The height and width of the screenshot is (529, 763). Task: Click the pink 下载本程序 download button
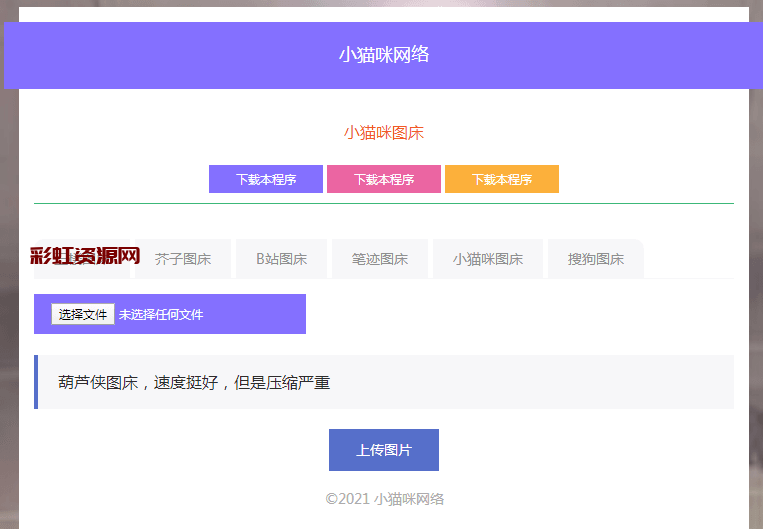384,179
